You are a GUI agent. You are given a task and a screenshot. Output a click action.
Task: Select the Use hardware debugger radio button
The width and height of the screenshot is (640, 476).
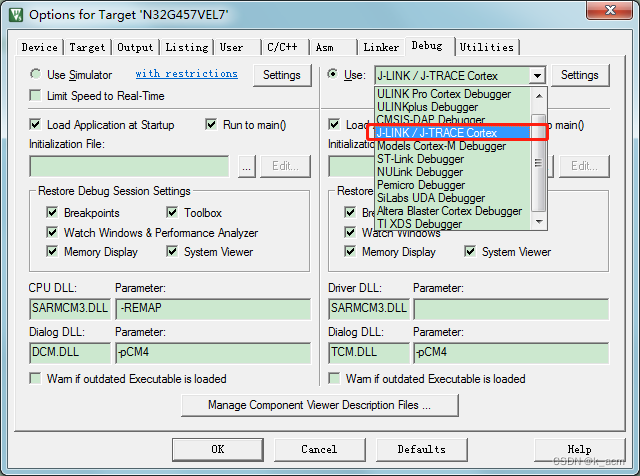333,74
